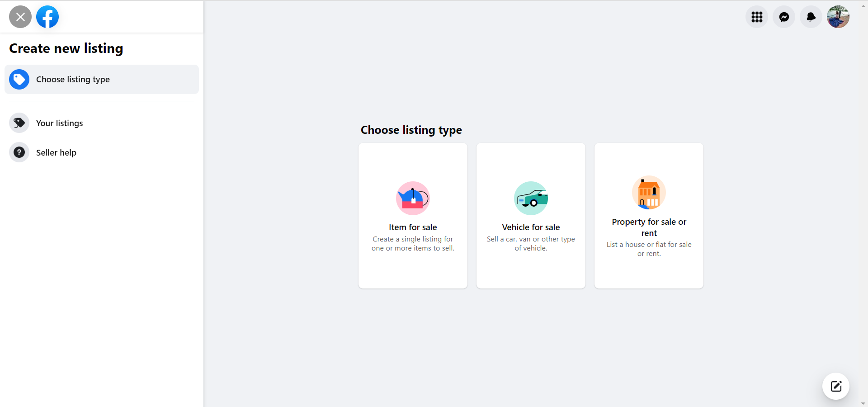Click the teapot Item for sale icon

click(x=413, y=198)
